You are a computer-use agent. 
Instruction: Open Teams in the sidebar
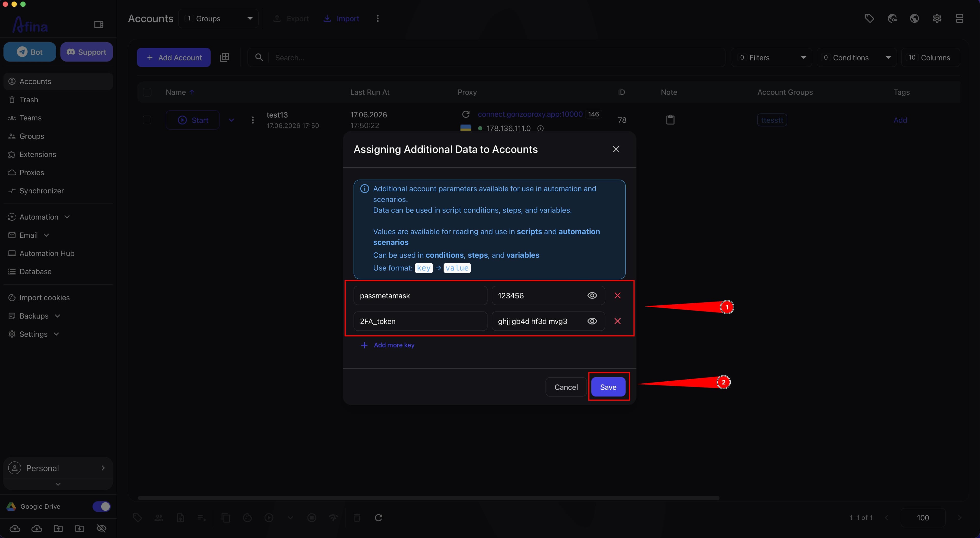click(58, 118)
